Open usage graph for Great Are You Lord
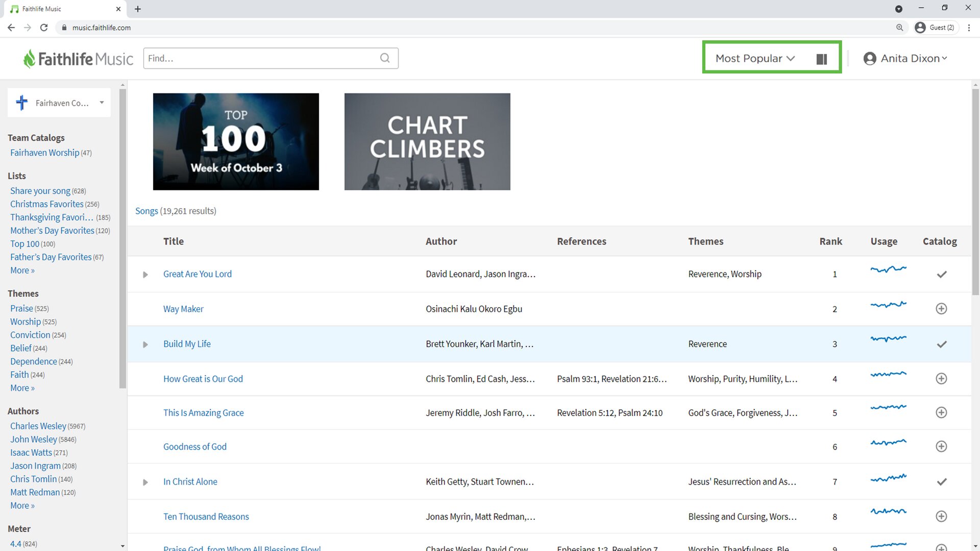Image resolution: width=980 pixels, height=551 pixels. point(888,269)
